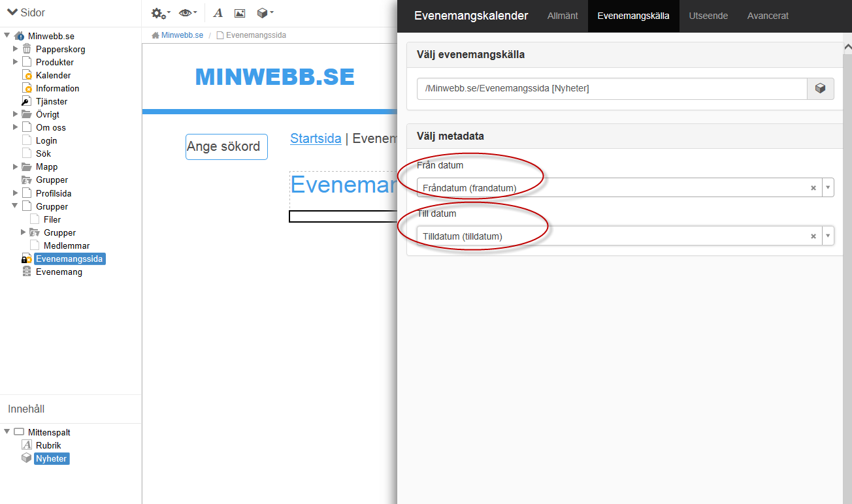The width and height of the screenshot is (852, 504).
Task: Open the settings gear toolbar menu
Action: [160, 13]
